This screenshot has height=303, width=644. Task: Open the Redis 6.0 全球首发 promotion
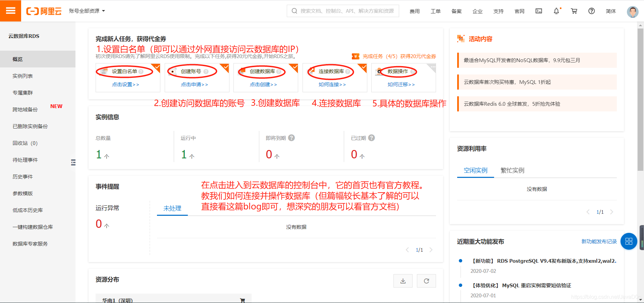tap(537, 104)
